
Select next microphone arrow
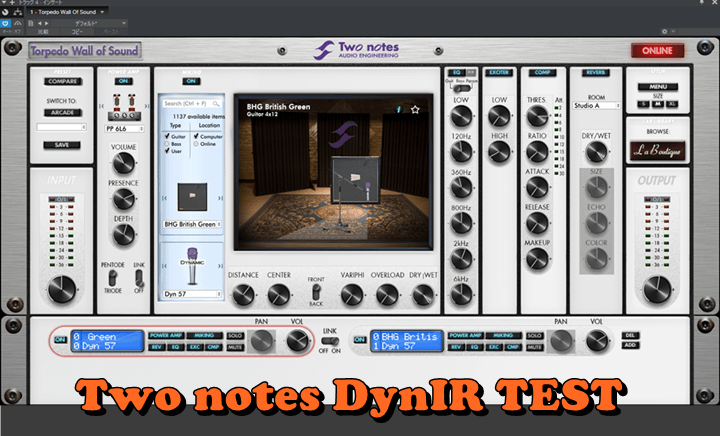220,266
